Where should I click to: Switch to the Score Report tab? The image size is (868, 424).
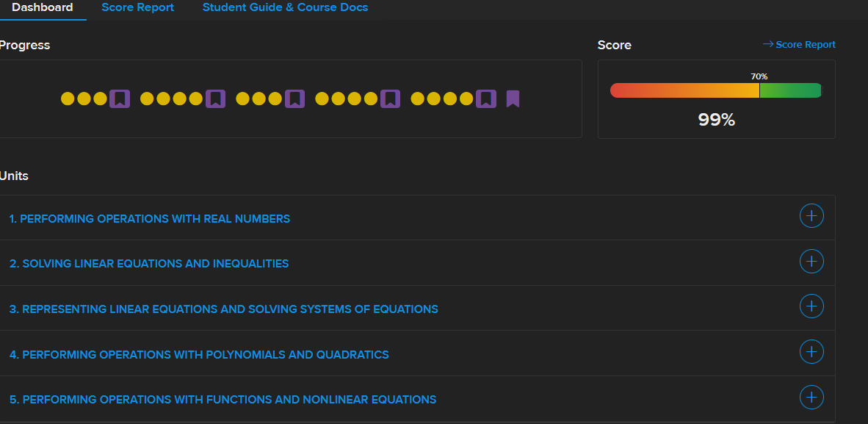138,8
